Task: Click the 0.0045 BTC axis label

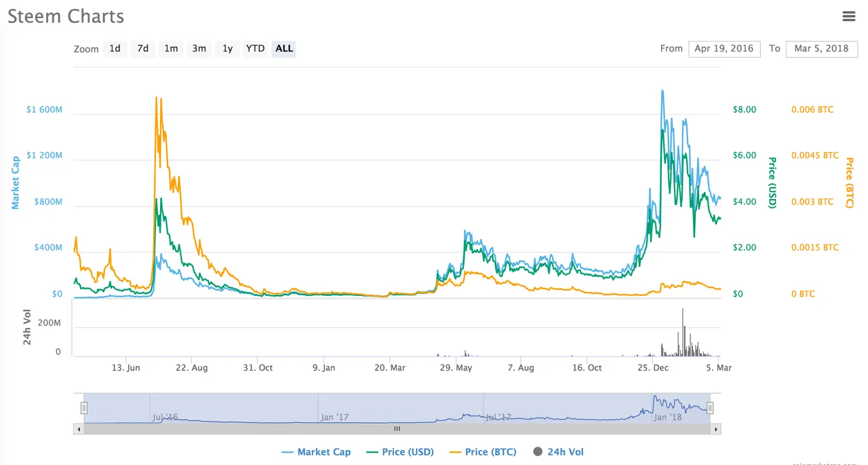Action: click(815, 155)
